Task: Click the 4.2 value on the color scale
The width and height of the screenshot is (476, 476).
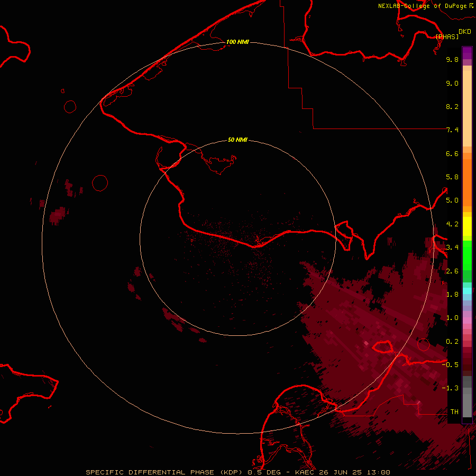Action: (452, 224)
